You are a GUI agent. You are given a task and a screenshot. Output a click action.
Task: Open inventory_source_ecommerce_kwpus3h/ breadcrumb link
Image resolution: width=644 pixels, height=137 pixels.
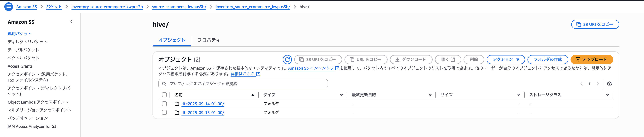click(253, 7)
